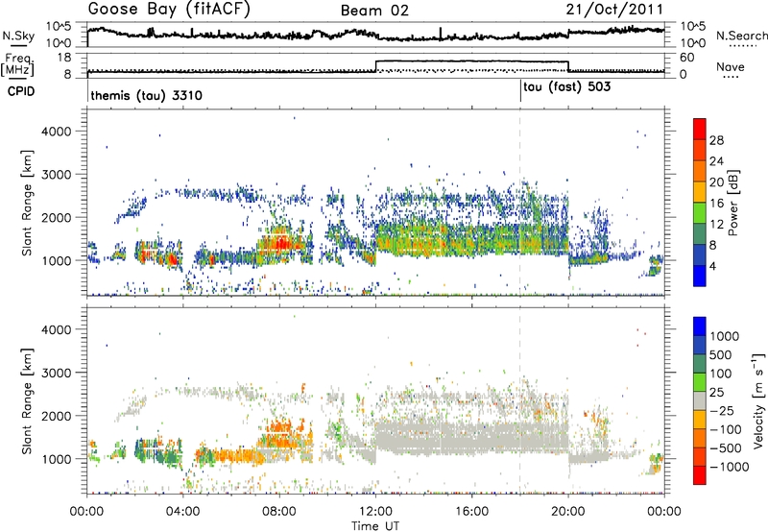Click the "500" value on velocity color bar
Image resolution: width=768 pixels, height=532 pixels.
point(721,355)
